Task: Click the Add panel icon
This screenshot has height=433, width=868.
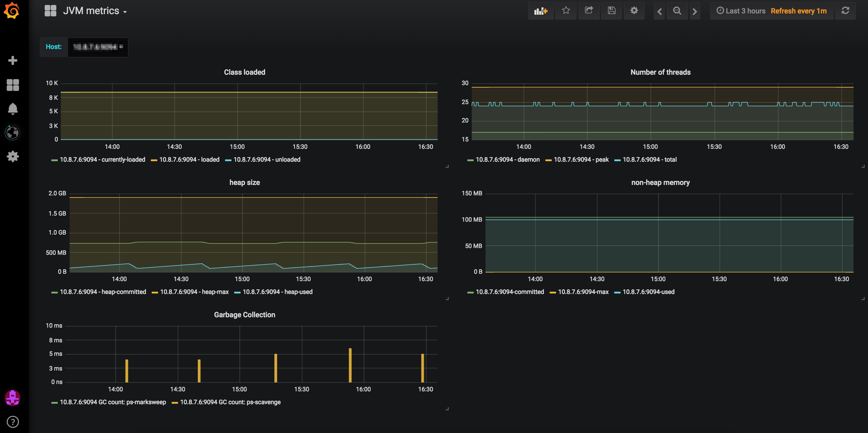Action: pyautogui.click(x=541, y=11)
